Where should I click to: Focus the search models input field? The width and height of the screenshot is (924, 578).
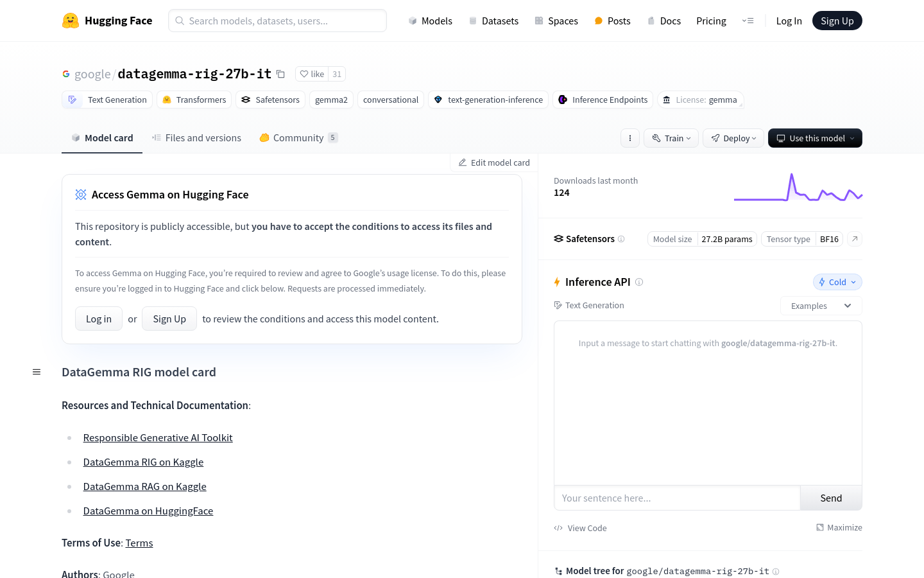[x=277, y=21]
